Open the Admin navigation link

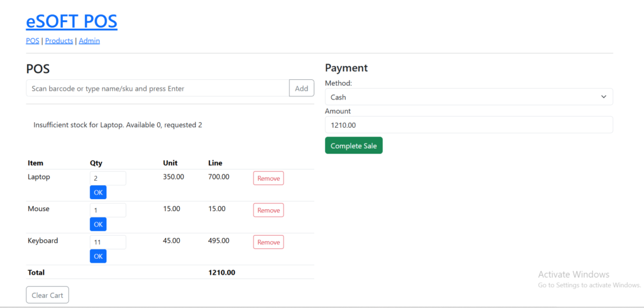click(x=89, y=41)
